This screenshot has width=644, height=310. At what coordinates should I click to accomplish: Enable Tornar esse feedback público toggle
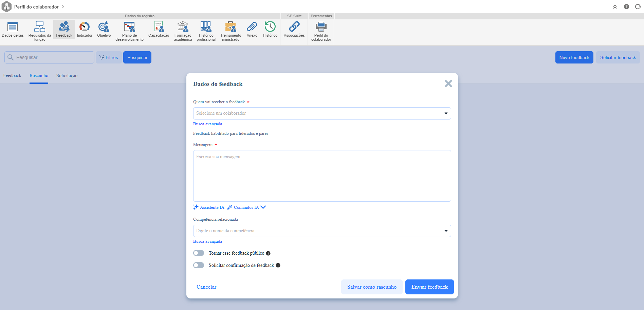[199, 253]
